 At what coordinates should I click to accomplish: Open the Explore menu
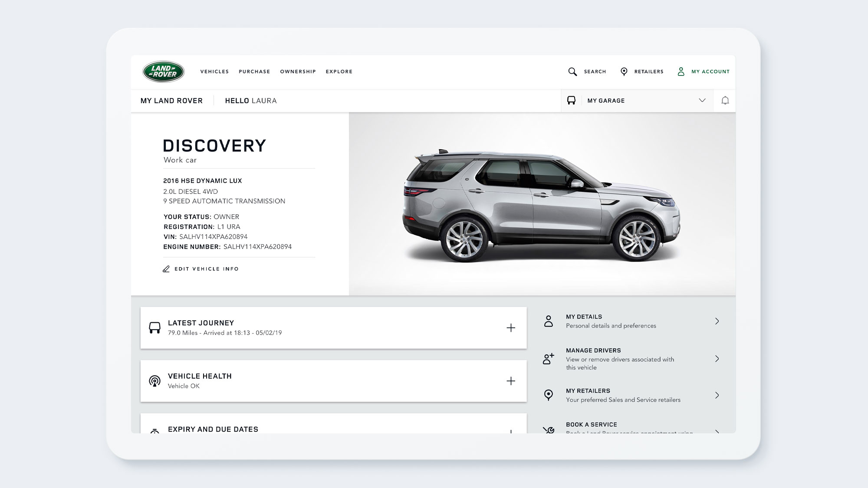(x=339, y=72)
